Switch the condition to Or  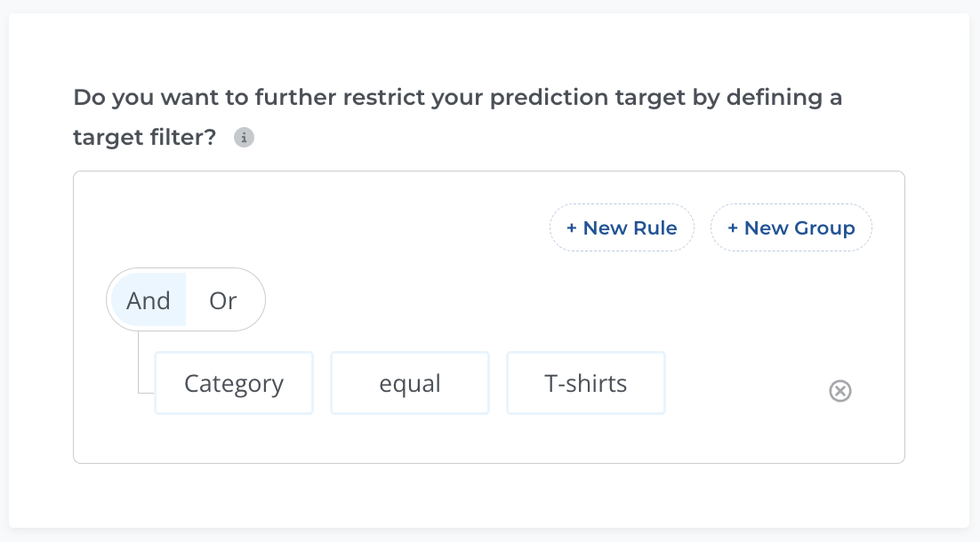pos(223,300)
